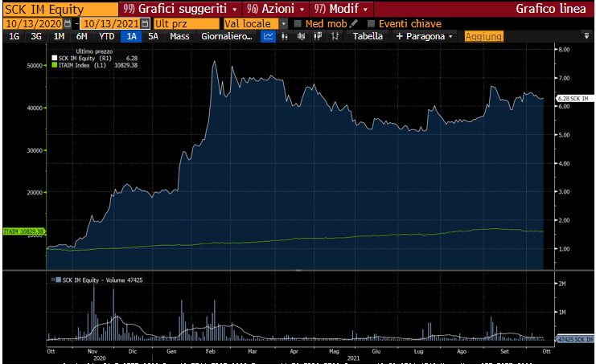Image resolution: width=596 pixels, height=364 pixels.
Task: Click the 2M volume axis label
Action: (x=562, y=284)
